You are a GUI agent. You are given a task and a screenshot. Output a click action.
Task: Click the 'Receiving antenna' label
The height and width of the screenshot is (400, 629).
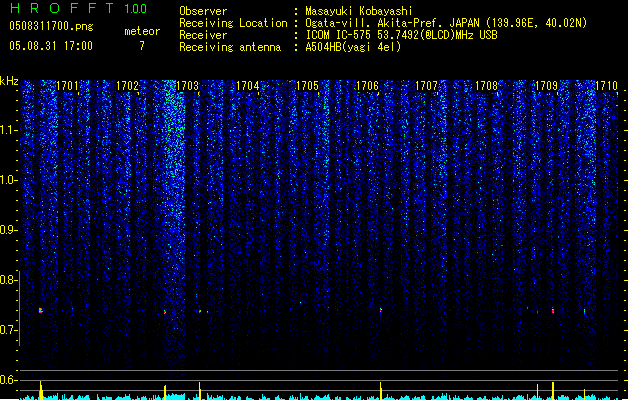[230, 47]
